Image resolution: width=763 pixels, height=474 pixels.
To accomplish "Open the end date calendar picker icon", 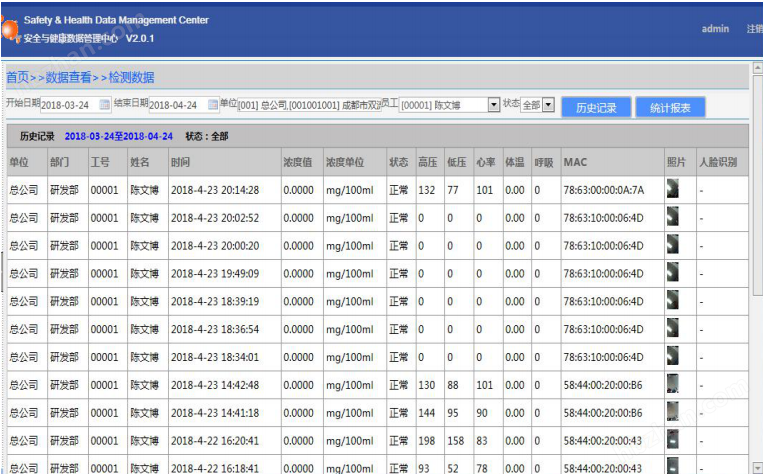I will (212, 105).
